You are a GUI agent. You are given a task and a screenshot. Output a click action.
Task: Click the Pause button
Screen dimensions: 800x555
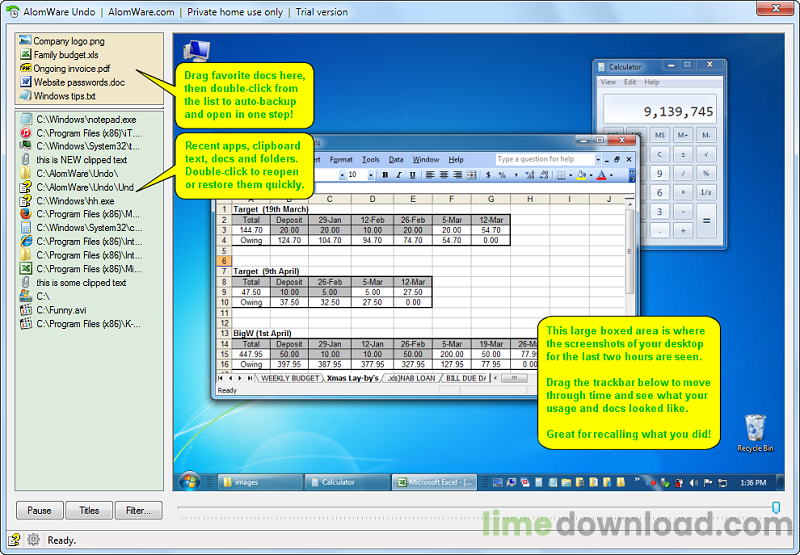pos(39,511)
